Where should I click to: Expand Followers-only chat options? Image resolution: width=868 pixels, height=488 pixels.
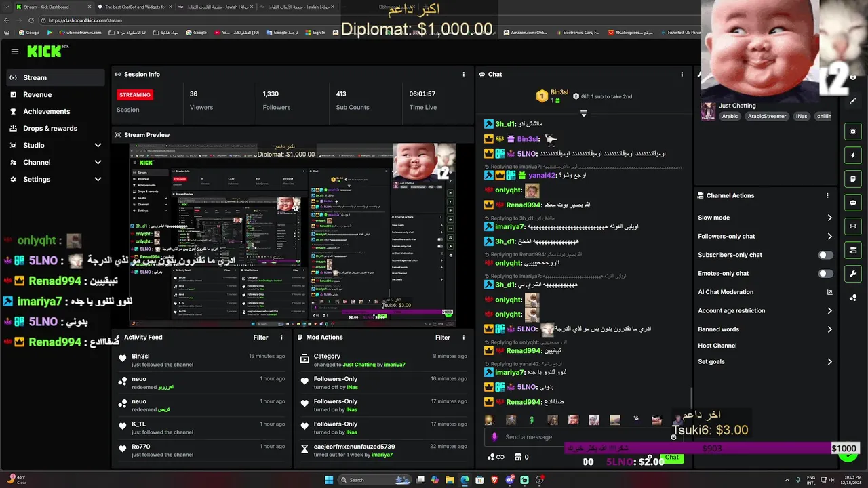click(829, 236)
